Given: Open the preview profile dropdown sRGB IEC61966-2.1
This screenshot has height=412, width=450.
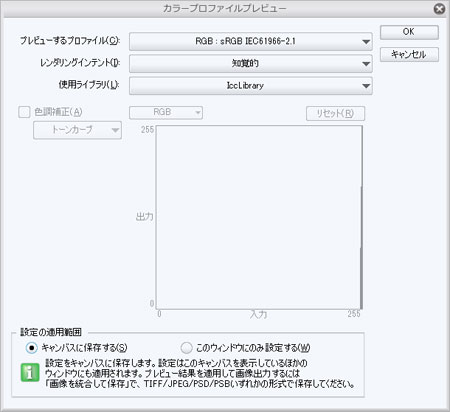Looking at the screenshot, I should 251,41.
